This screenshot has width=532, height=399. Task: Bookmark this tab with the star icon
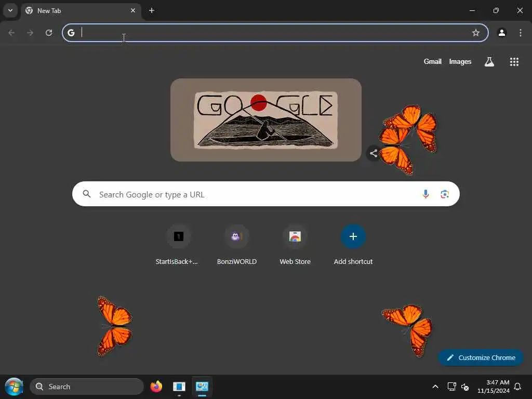pos(476,33)
